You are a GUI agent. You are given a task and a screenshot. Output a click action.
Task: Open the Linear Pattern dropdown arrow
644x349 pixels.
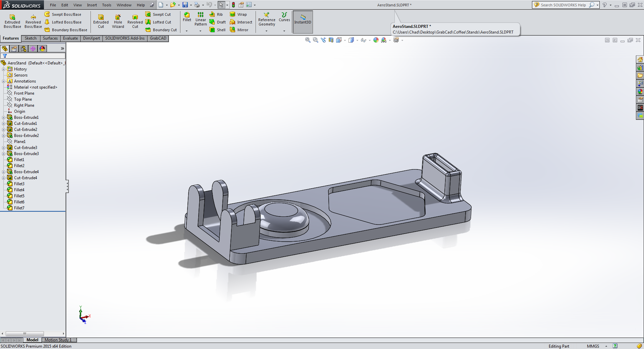pos(201,31)
